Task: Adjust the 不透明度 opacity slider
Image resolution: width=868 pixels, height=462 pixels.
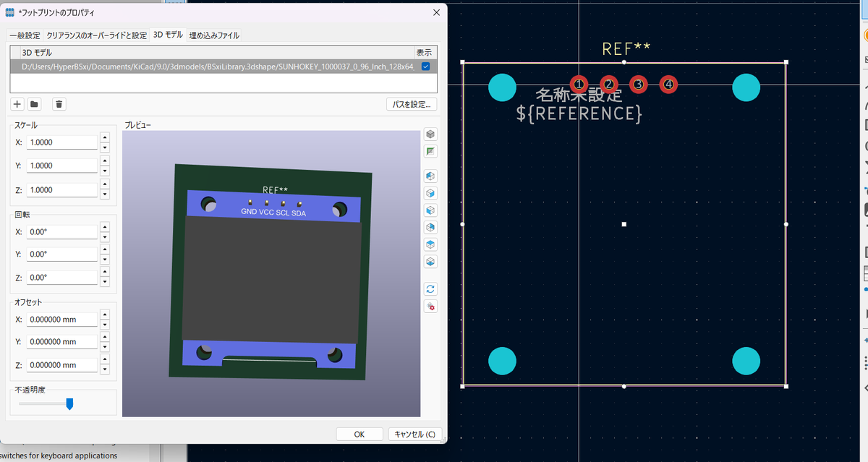Action: [x=69, y=403]
